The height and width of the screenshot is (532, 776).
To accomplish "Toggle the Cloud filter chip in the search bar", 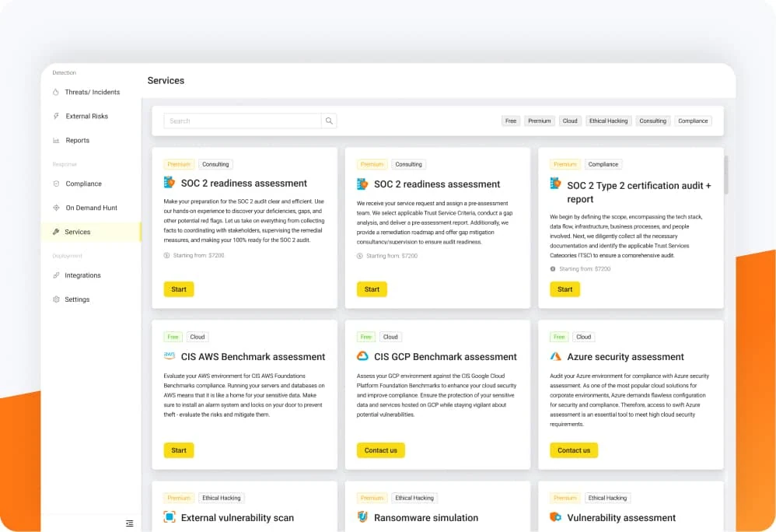I will click(570, 121).
